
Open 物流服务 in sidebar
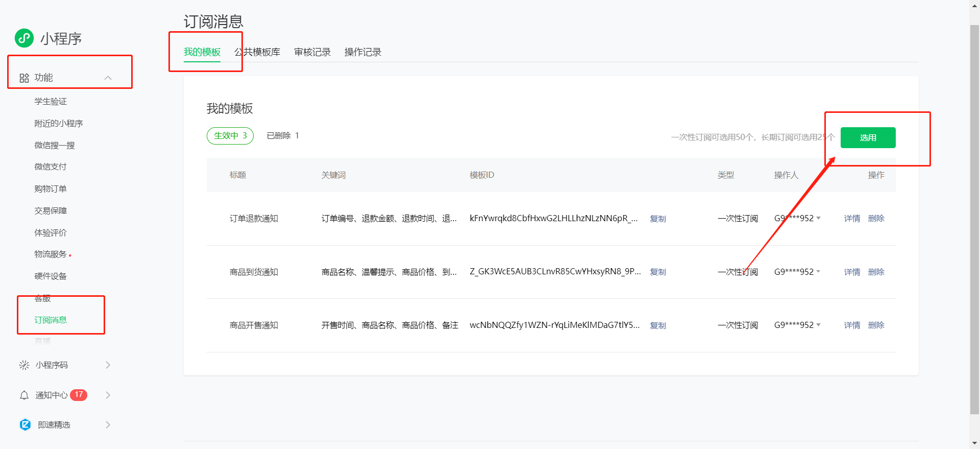click(51, 254)
